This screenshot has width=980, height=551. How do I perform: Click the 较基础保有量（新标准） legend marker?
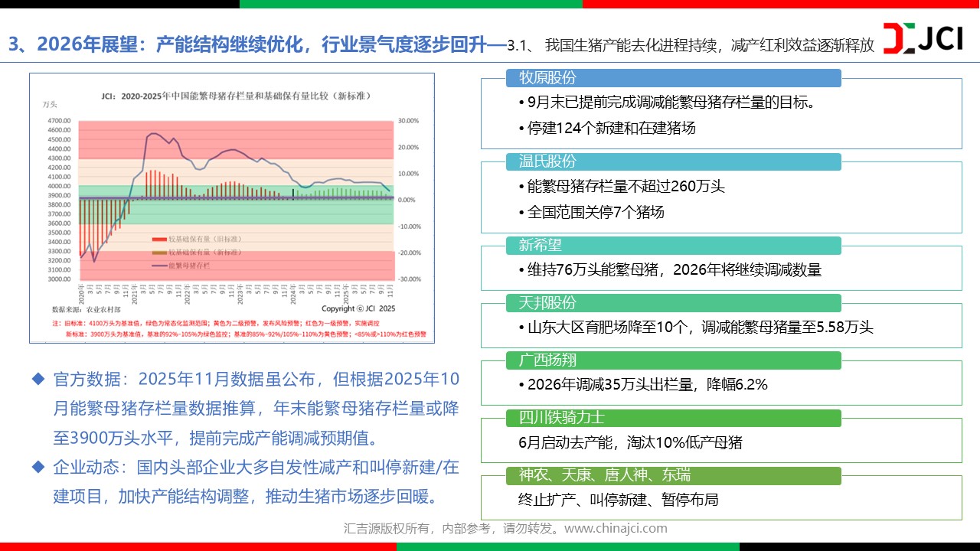click(x=159, y=253)
